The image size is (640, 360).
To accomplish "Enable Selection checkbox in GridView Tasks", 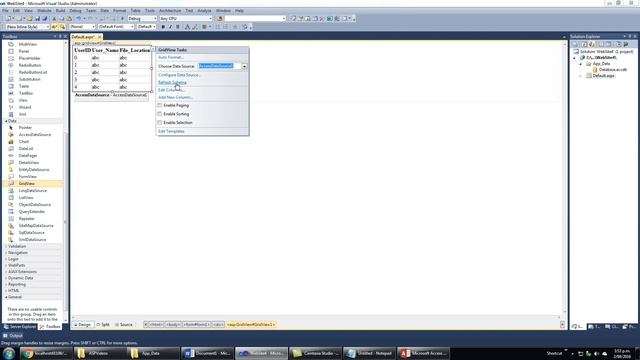I will pyautogui.click(x=160, y=122).
